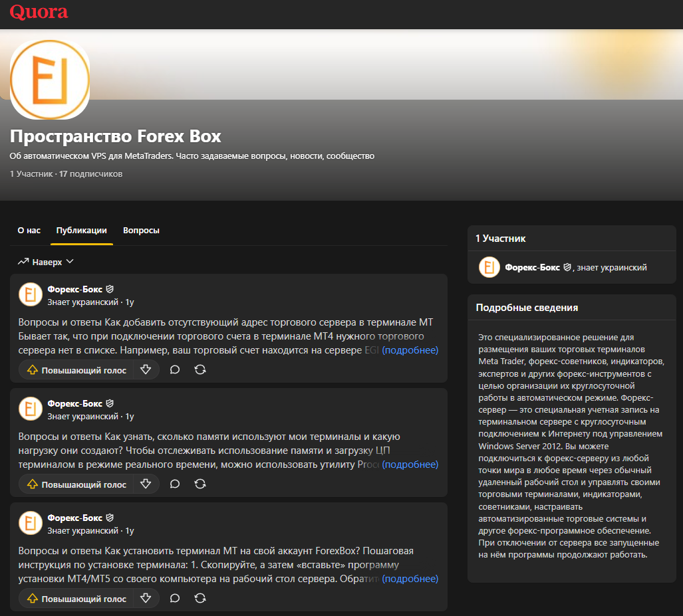
Task: Share the post about trading server address
Action: tap(200, 370)
